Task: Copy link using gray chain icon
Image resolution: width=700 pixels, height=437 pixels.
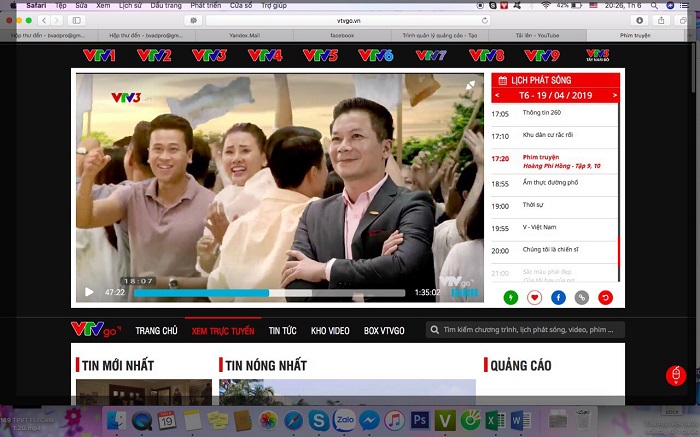Action: [582, 297]
